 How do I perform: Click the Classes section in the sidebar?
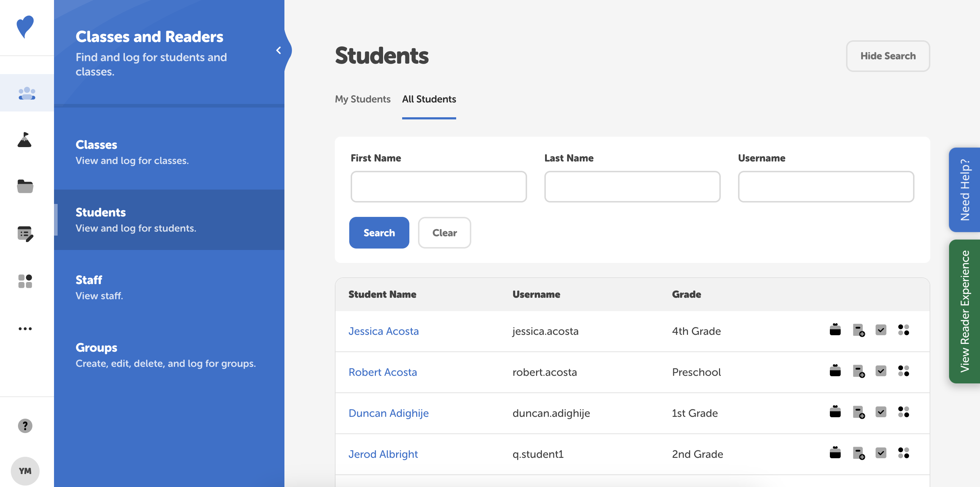point(96,144)
